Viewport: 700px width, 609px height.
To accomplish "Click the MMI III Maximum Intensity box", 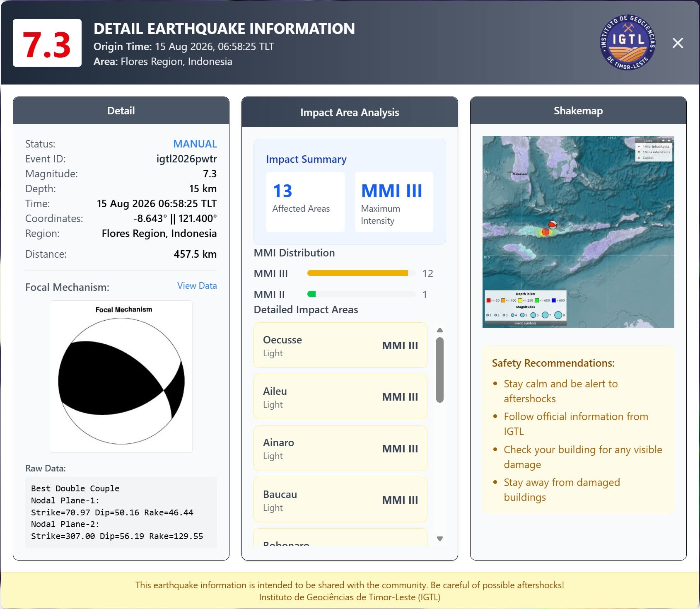I will click(394, 202).
